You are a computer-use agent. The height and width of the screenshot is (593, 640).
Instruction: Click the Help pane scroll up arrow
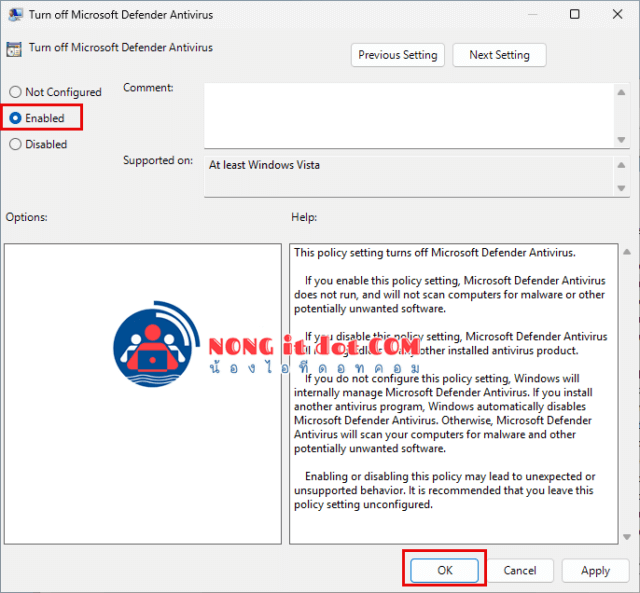click(627, 252)
